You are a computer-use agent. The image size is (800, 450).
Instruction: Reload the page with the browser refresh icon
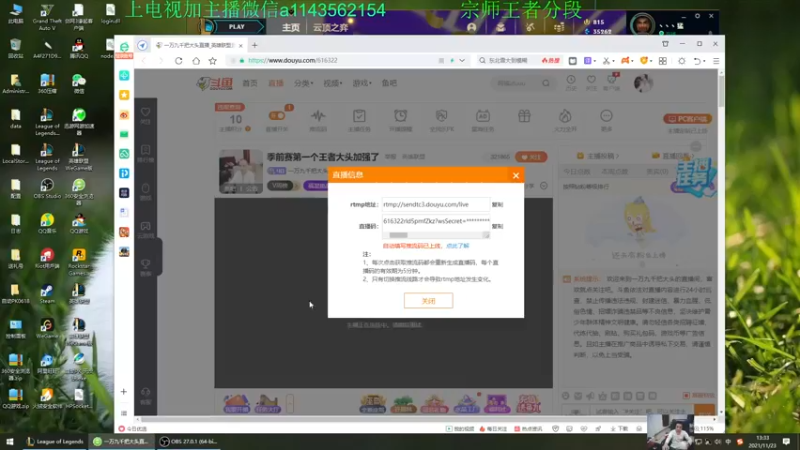(x=179, y=61)
